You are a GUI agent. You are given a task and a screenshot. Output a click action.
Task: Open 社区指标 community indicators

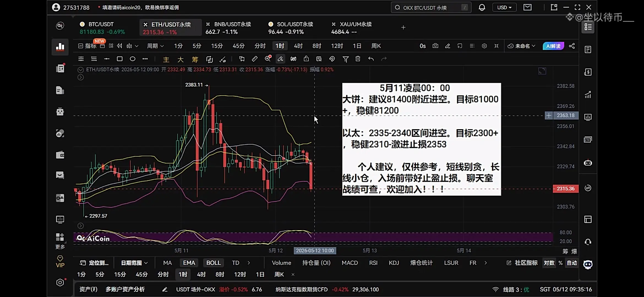tap(522, 263)
